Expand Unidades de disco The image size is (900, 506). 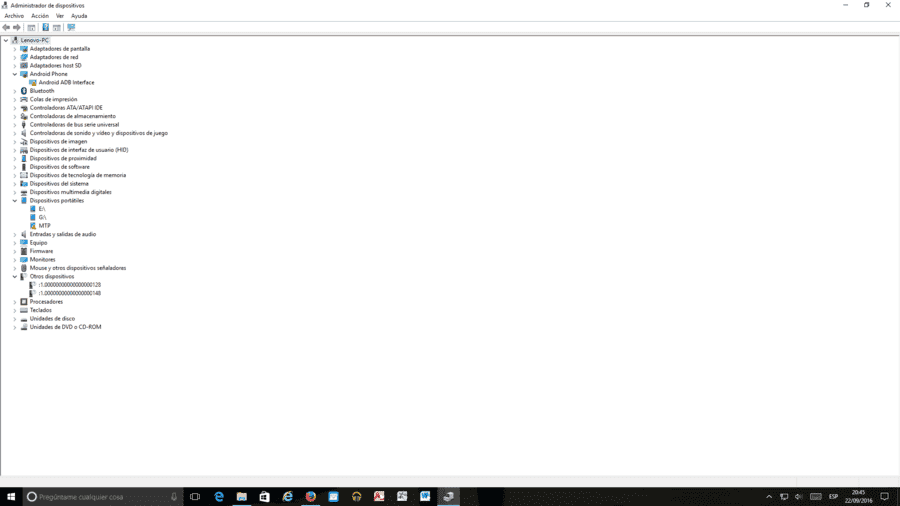coord(15,318)
